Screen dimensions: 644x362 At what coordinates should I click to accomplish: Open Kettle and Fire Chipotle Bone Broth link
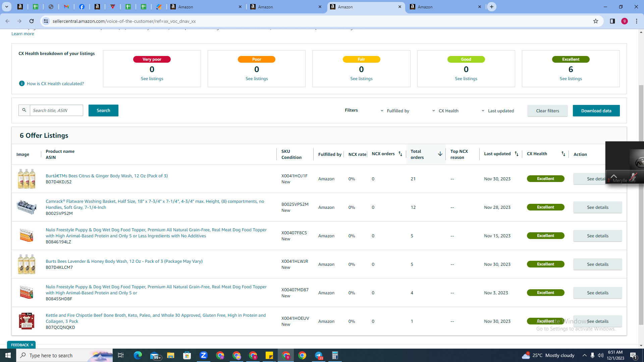(x=156, y=318)
